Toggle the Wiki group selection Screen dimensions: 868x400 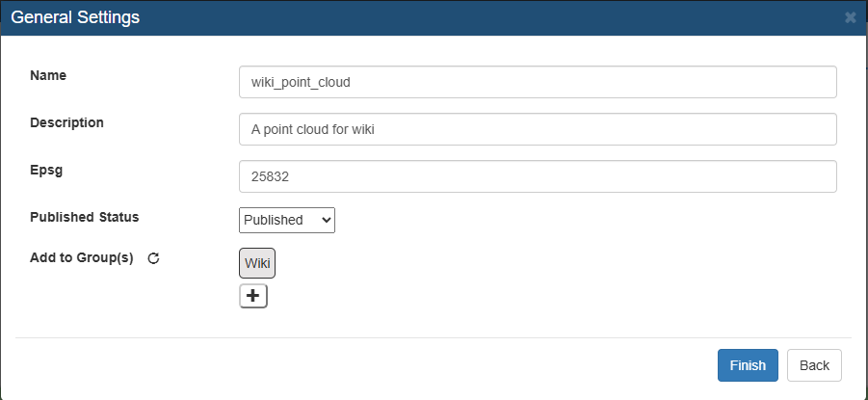click(x=257, y=262)
